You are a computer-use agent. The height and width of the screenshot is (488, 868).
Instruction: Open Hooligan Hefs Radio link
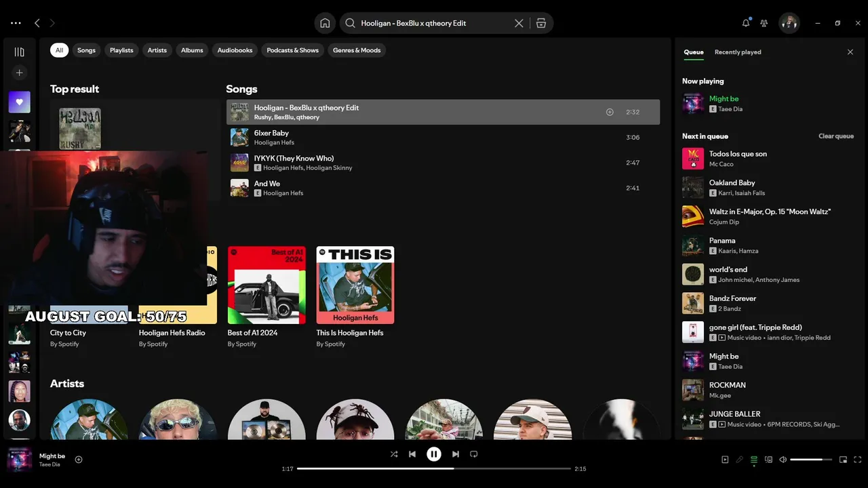tap(172, 333)
